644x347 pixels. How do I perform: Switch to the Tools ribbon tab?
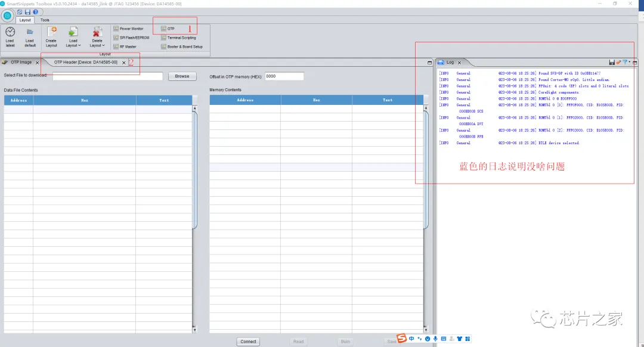pos(45,20)
